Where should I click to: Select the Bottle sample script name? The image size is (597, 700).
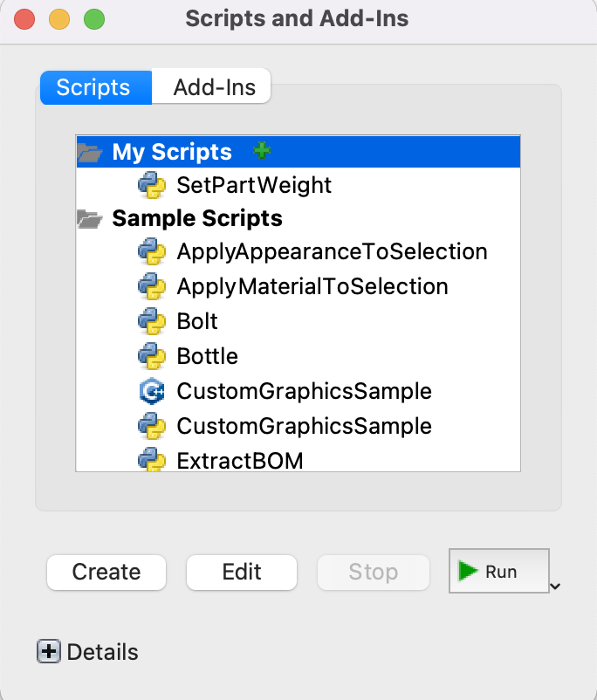207,356
